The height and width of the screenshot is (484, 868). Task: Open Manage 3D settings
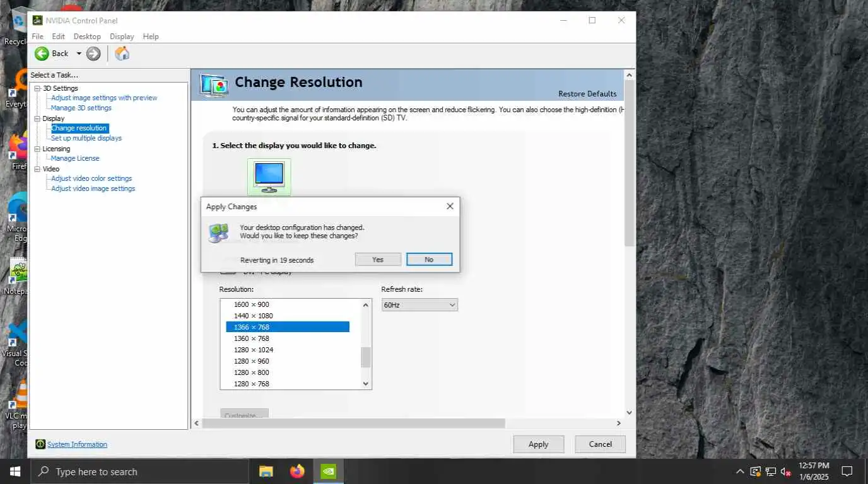coord(81,108)
